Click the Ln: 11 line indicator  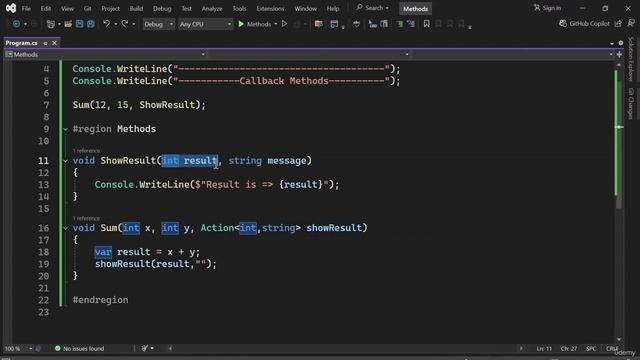[544, 349]
